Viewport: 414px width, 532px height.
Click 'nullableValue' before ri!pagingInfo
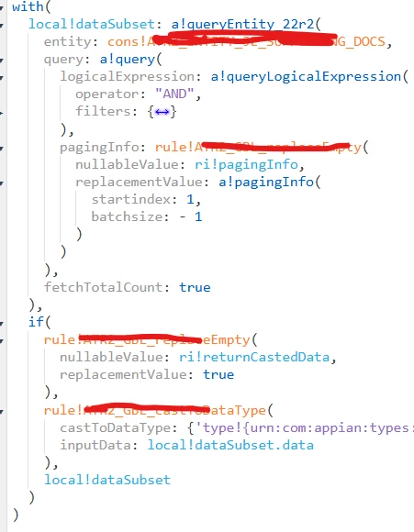tap(127, 164)
